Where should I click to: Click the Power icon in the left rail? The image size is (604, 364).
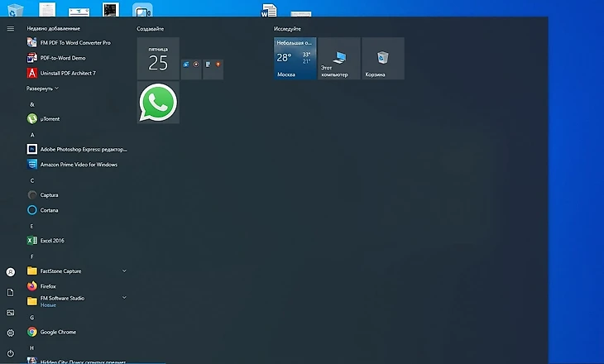[11, 353]
